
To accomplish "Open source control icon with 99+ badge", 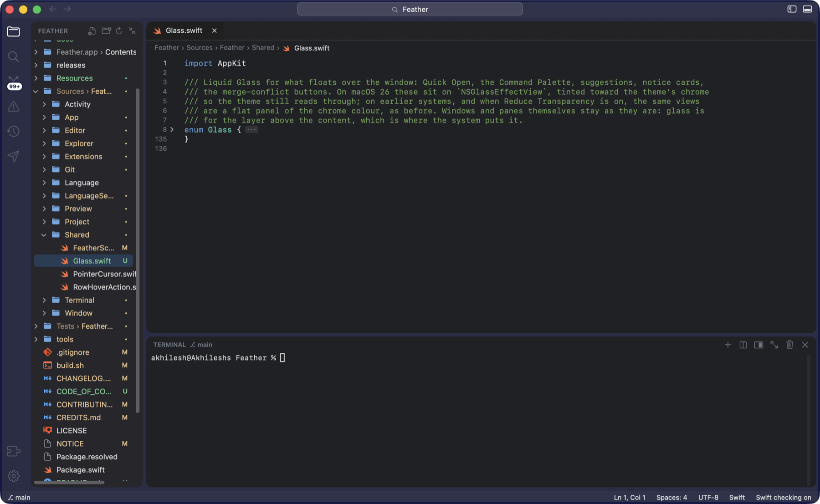I will pos(14,82).
